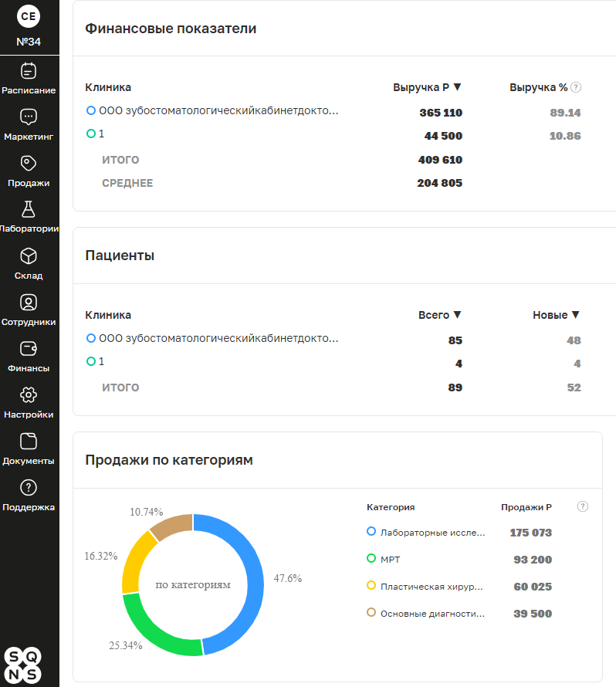Toggle green circle of clinic 1 in finance table
Screen dimensions: 616x687
point(91,134)
